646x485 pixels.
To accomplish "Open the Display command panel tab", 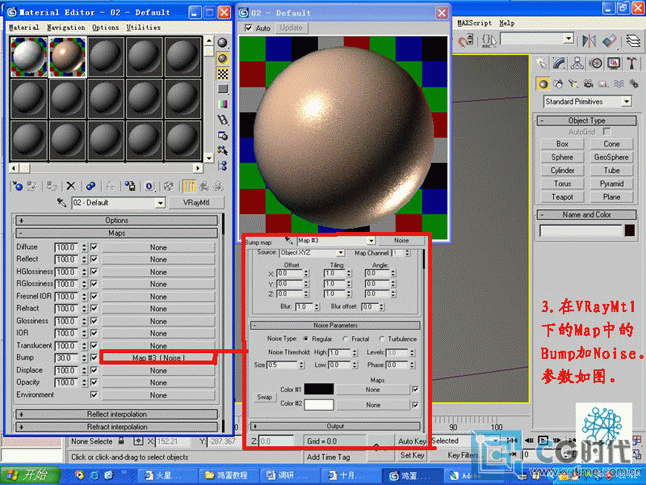I will (614, 63).
